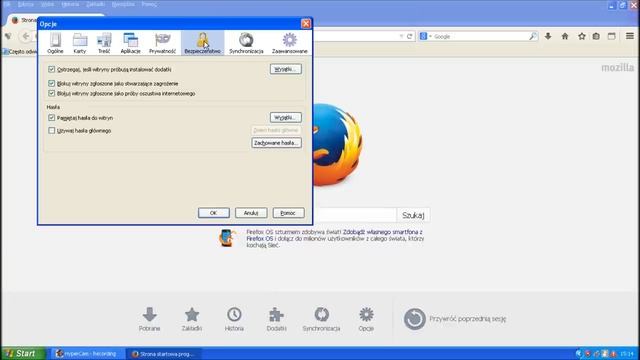The image size is (640, 360).
Task: Cancel the options dialog with Anuluj
Action: coord(251,213)
